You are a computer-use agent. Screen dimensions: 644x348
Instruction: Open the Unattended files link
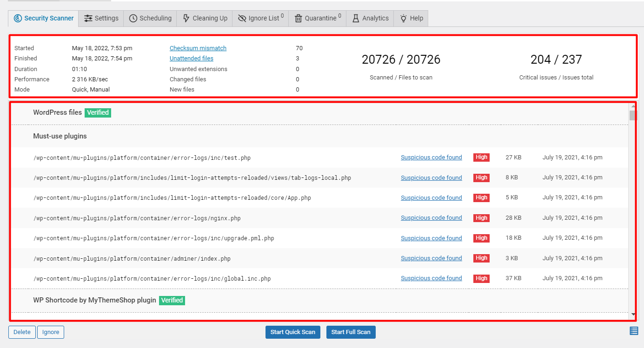point(191,58)
